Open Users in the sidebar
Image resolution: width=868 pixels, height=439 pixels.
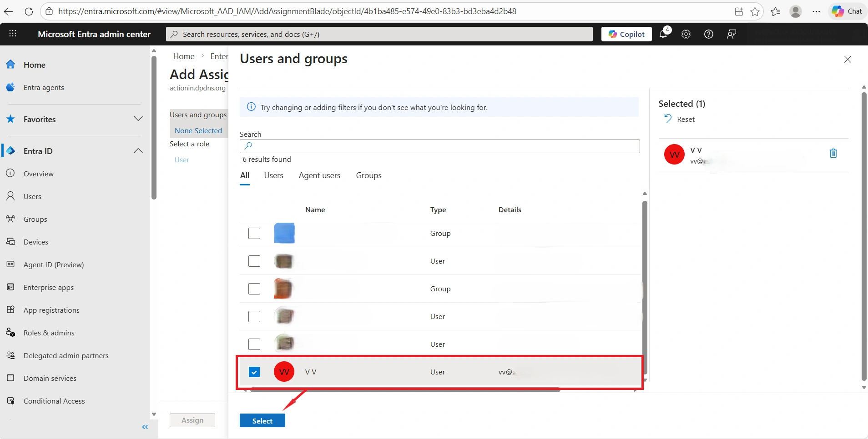click(x=32, y=196)
